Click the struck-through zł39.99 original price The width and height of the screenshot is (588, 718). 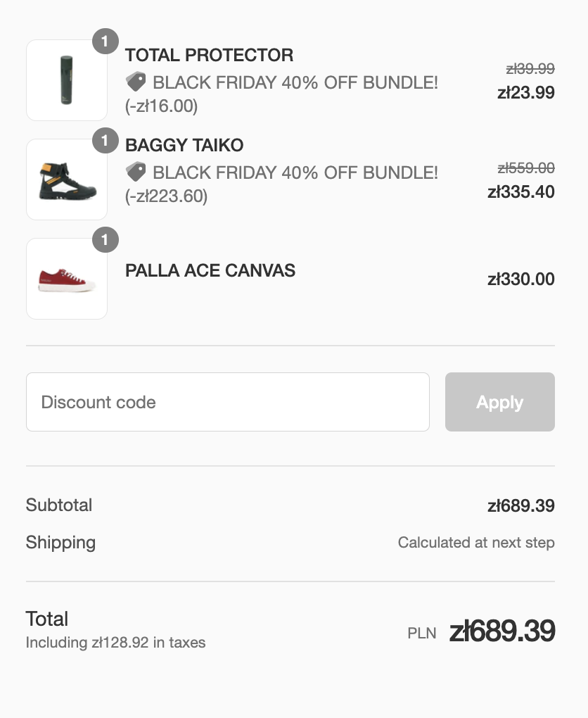[530, 69]
